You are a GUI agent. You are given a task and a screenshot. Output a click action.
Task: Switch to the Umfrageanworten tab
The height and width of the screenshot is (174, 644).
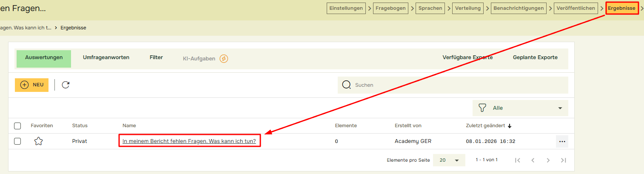[x=106, y=57]
